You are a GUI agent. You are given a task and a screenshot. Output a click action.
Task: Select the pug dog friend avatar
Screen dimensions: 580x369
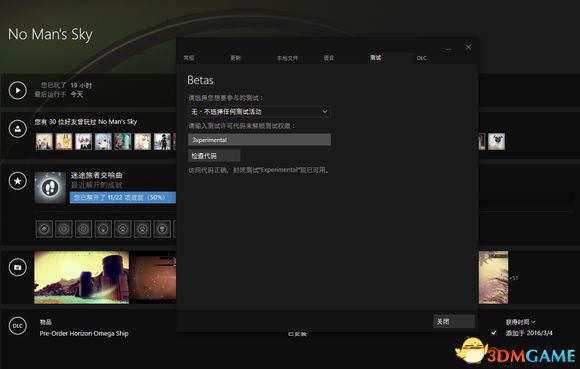[496, 142]
